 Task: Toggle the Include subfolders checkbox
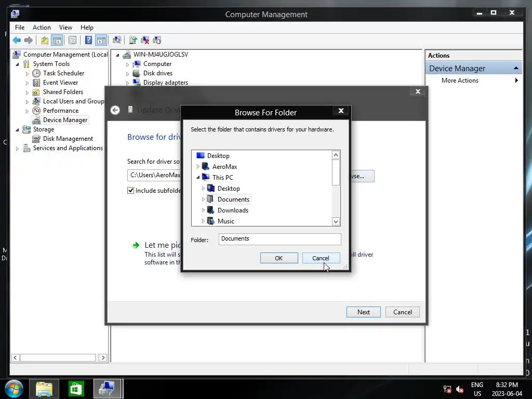[130, 190]
